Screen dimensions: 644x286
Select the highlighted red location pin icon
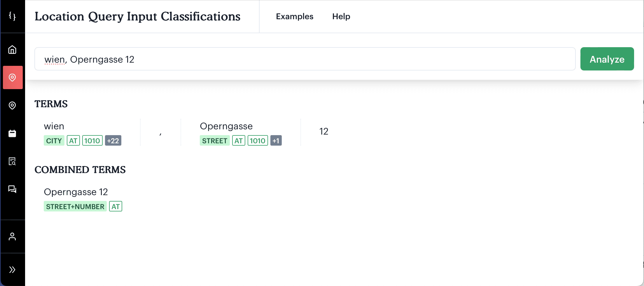(x=13, y=77)
